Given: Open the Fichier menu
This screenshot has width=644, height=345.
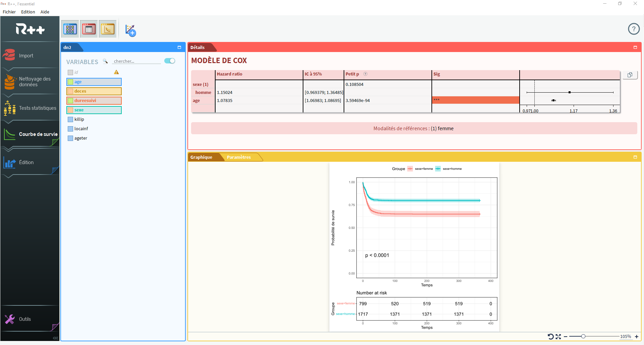Looking at the screenshot, I should pos(9,12).
